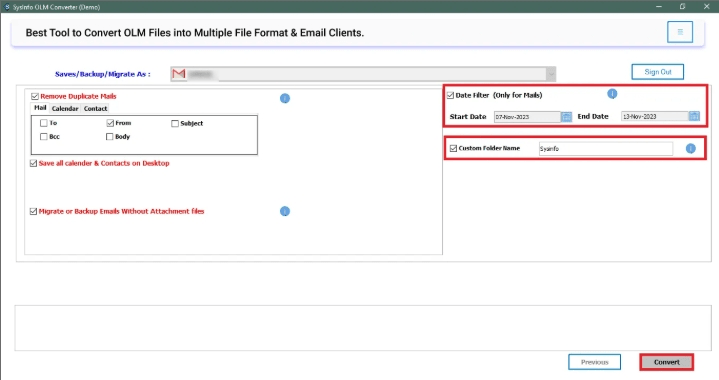The image size is (719, 380).
Task: Switch to the Calendar tab
Action: coord(65,109)
